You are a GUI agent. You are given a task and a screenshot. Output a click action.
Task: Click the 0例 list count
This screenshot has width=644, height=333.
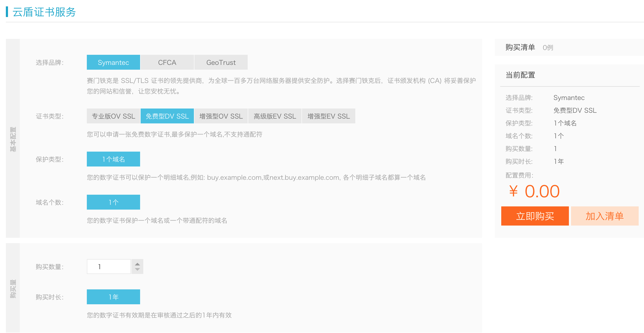(548, 48)
